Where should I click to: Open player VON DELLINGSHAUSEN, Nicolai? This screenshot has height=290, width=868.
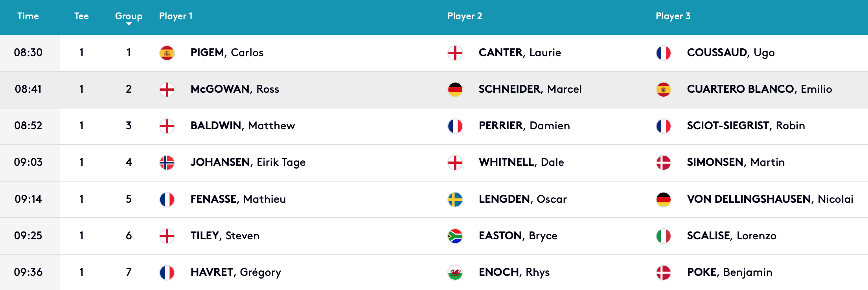tap(770, 199)
